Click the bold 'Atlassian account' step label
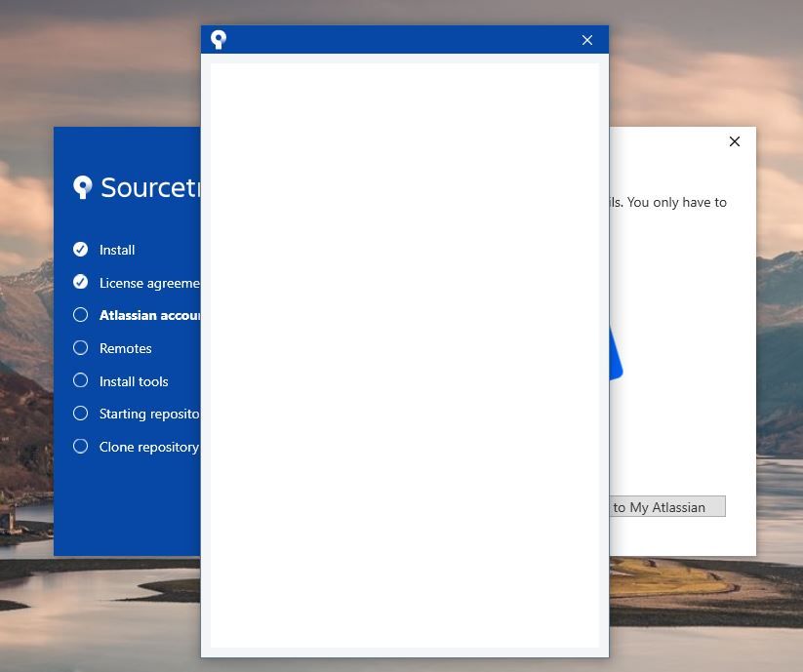Screen dimensions: 803x672 pyautogui.click(x=149, y=315)
